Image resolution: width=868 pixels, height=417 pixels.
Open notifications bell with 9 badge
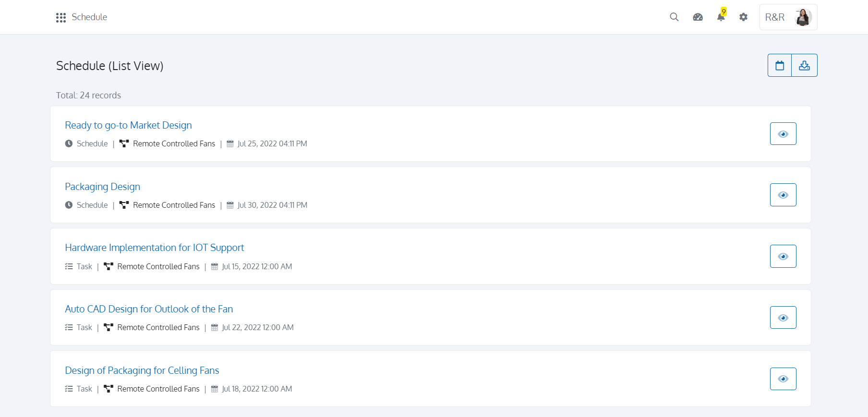coord(721,17)
